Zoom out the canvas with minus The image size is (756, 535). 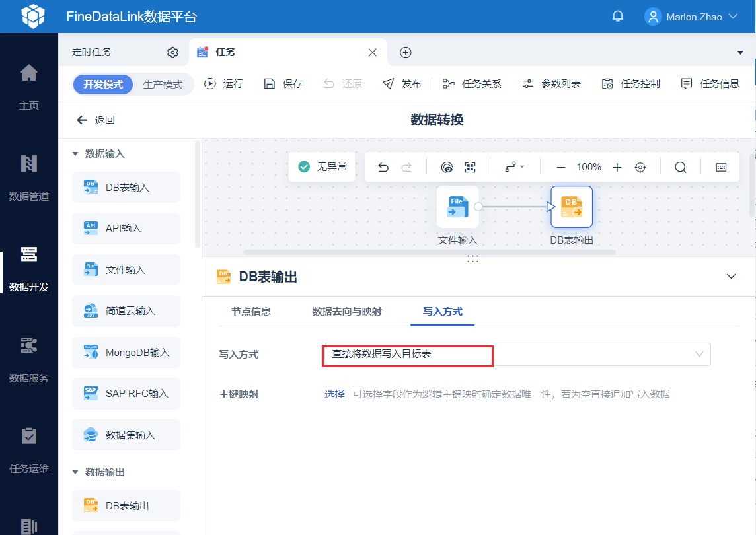click(x=561, y=168)
